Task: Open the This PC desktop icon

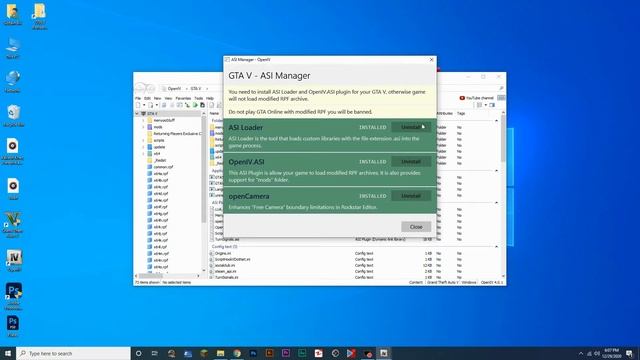Action: click(13, 48)
